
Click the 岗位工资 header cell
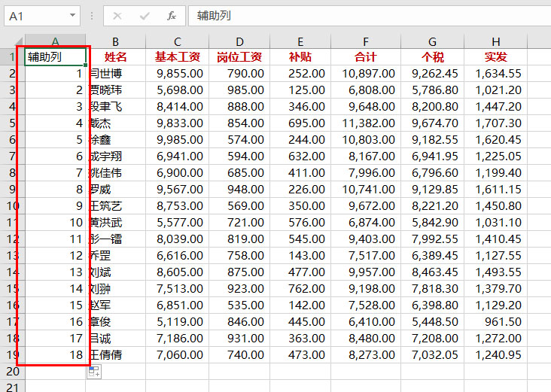239,57
